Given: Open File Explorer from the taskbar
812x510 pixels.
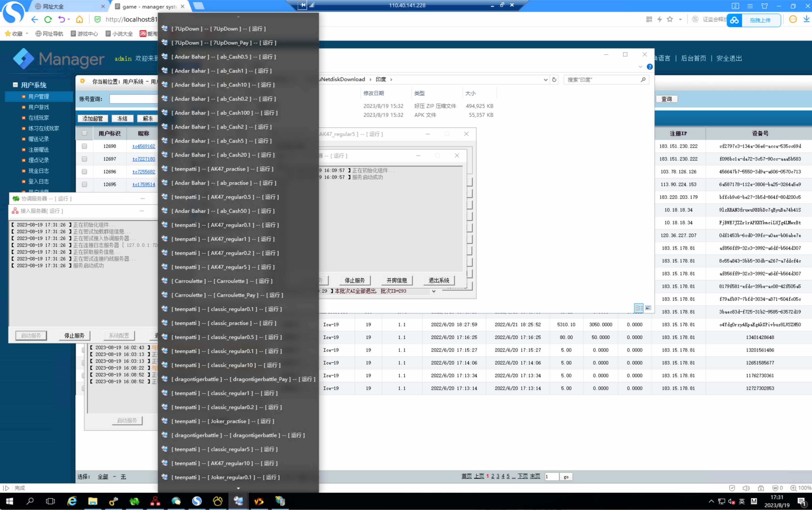Looking at the screenshot, I should click(92, 501).
